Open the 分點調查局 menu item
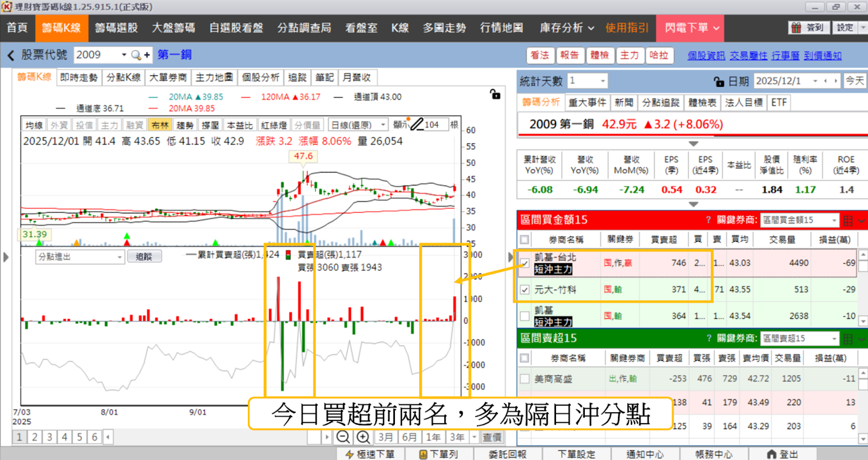868x460 pixels. (x=304, y=28)
